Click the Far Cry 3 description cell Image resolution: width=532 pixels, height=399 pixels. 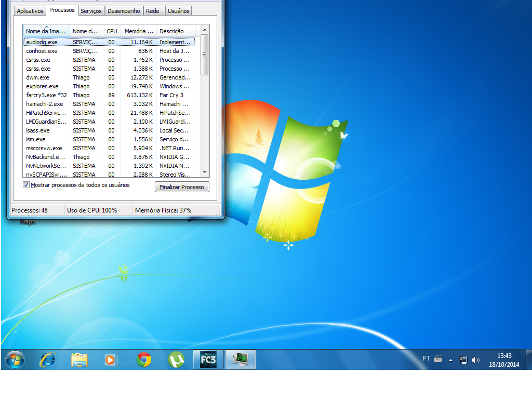click(171, 95)
